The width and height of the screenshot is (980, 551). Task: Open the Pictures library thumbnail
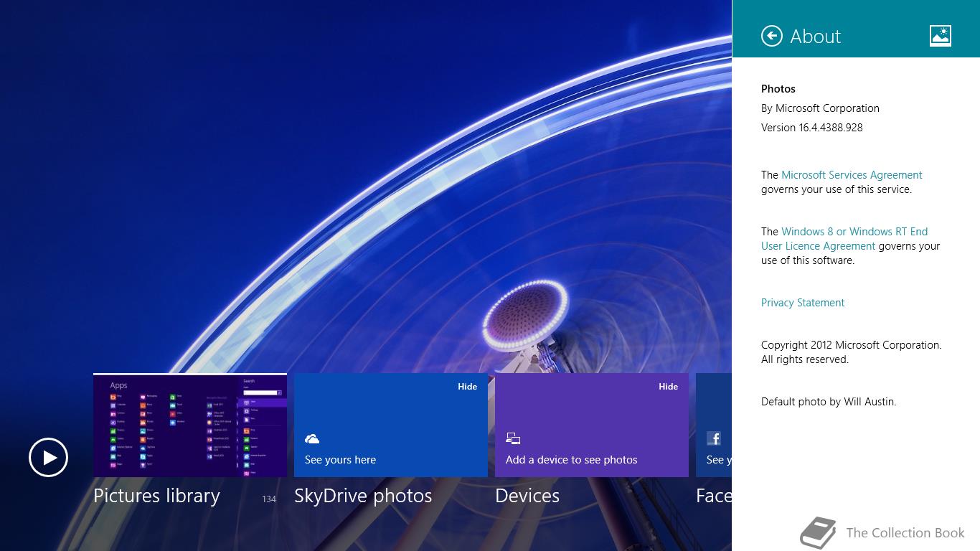[x=190, y=425]
